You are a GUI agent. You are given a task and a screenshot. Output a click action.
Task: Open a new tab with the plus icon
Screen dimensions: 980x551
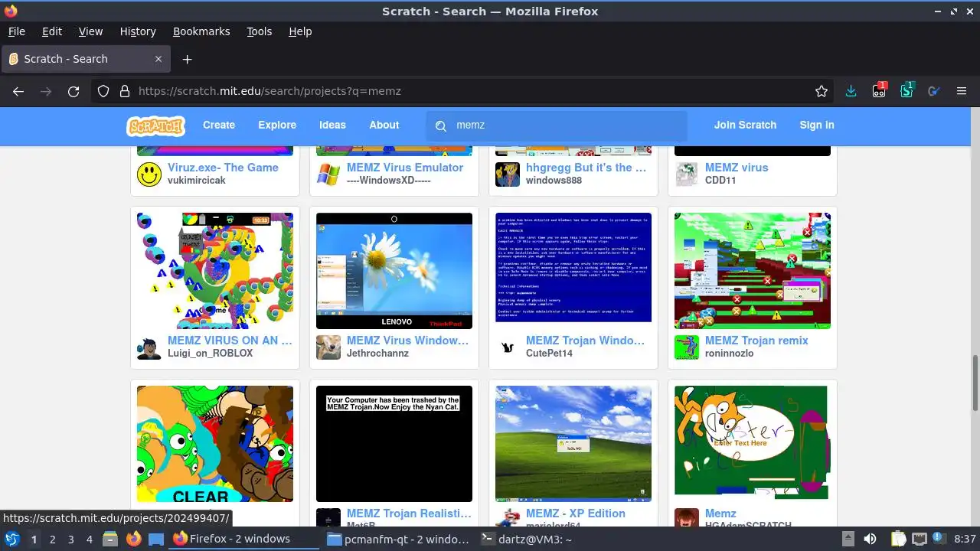click(187, 59)
